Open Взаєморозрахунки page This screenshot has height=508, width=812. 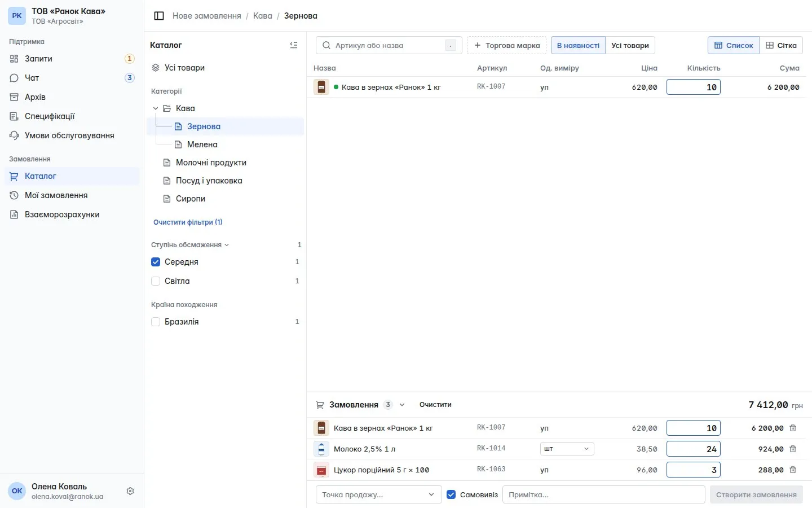(72, 214)
